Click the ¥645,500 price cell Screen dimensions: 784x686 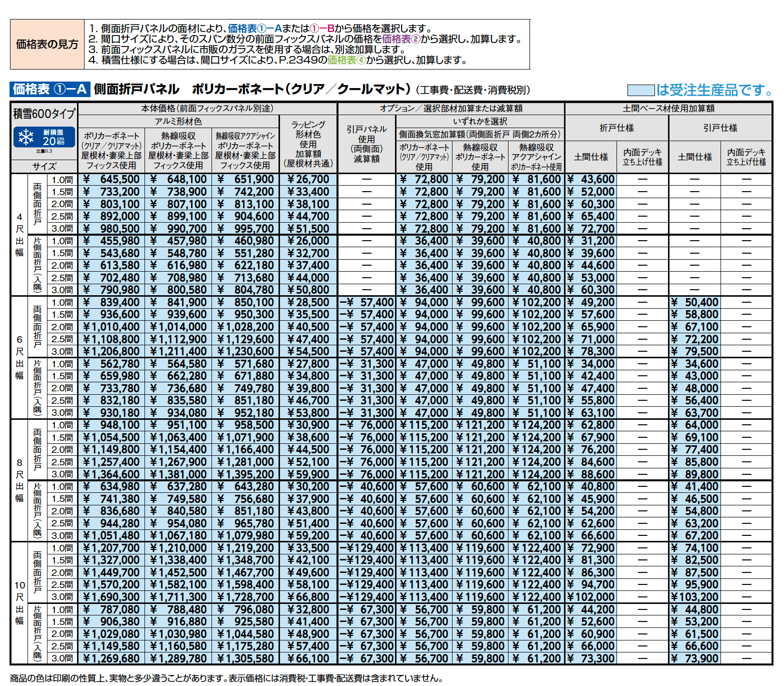[x=111, y=180]
